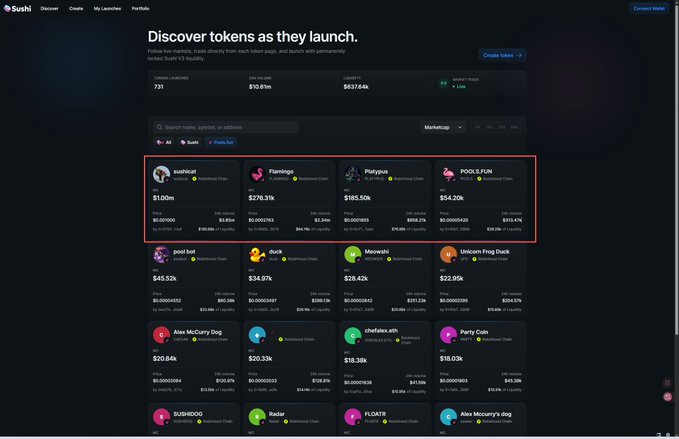Click the $45.52k market cap on pool bot

tap(165, 278)
